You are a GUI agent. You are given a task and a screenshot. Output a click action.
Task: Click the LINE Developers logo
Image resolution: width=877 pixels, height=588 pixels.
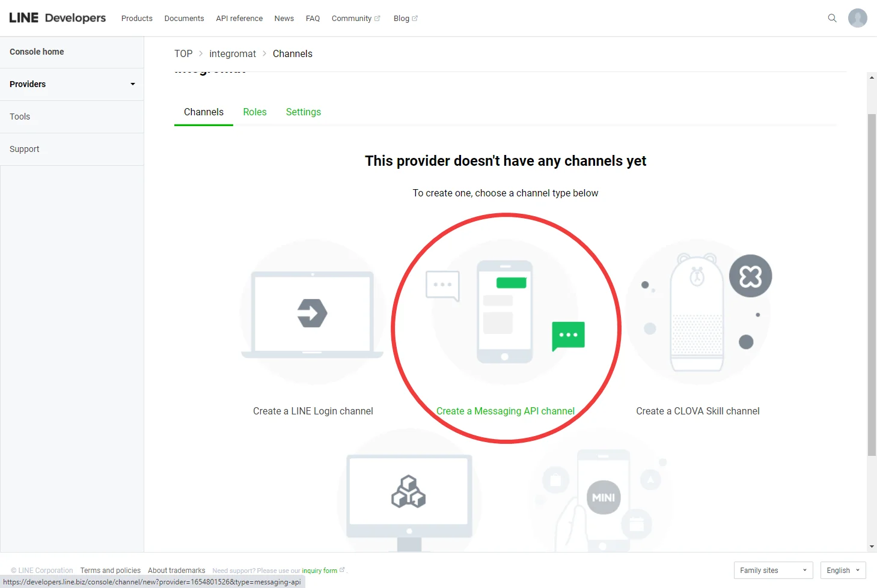click(x=58, y=18)
